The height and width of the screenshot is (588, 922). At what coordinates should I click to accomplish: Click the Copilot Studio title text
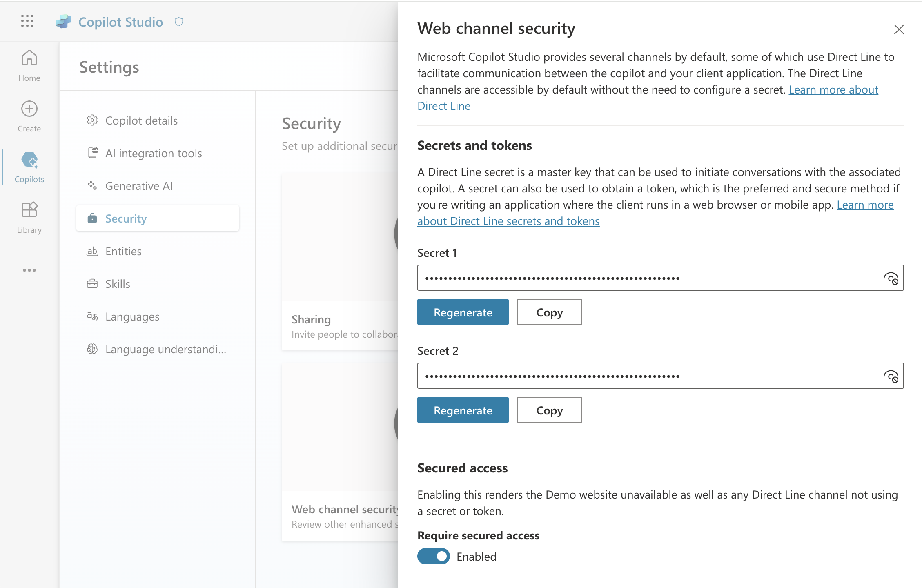pos(120,22)
